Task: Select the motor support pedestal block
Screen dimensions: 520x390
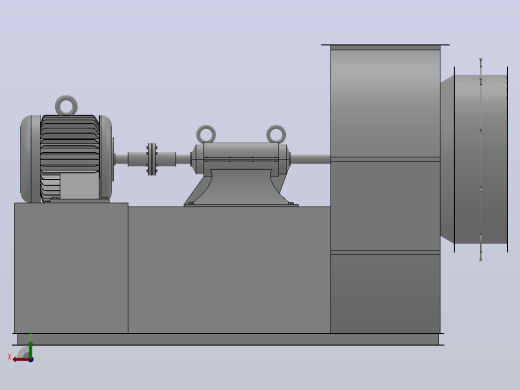Action: 71,267
